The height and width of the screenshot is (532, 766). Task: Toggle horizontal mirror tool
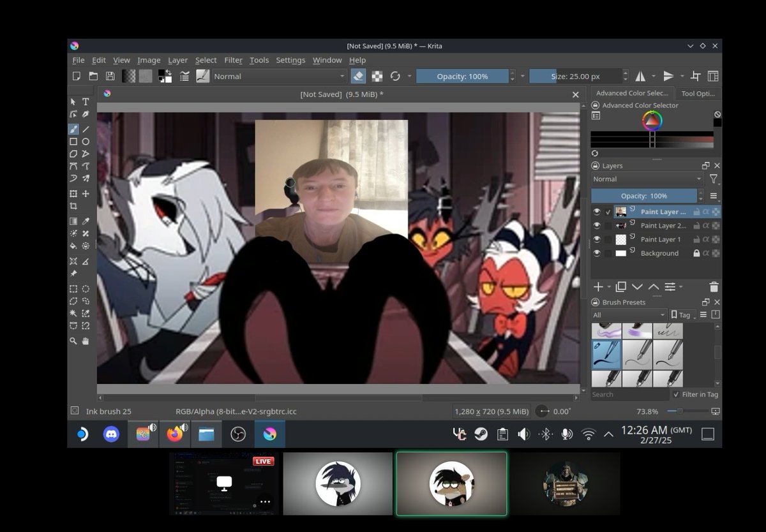640,76
